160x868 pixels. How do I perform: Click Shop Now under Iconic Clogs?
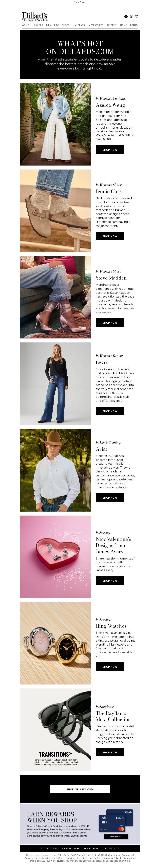click(110, 236)
